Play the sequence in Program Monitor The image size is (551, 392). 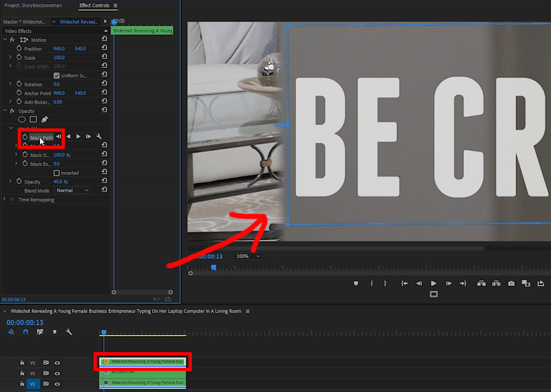[433, 283]
